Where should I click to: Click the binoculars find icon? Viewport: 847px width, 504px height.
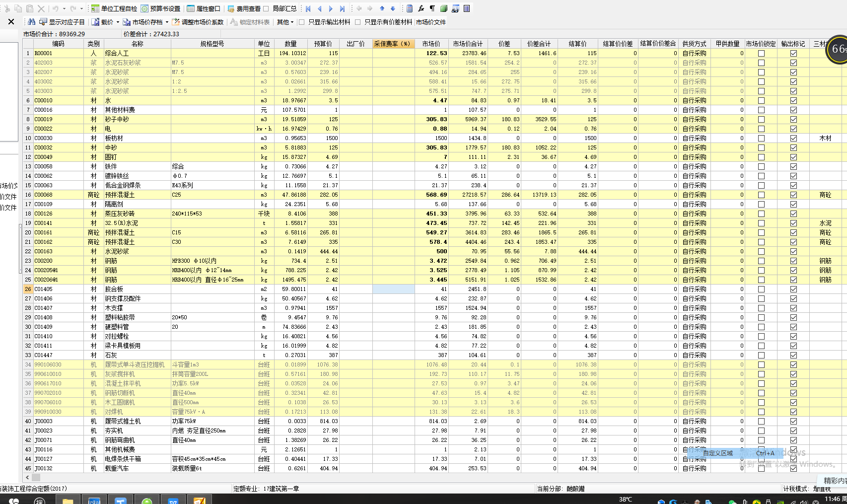click(31, 22)
